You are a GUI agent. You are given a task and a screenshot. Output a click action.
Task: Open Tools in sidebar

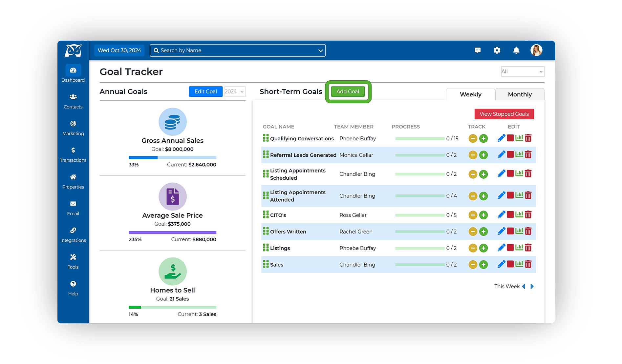coord(73,262)
